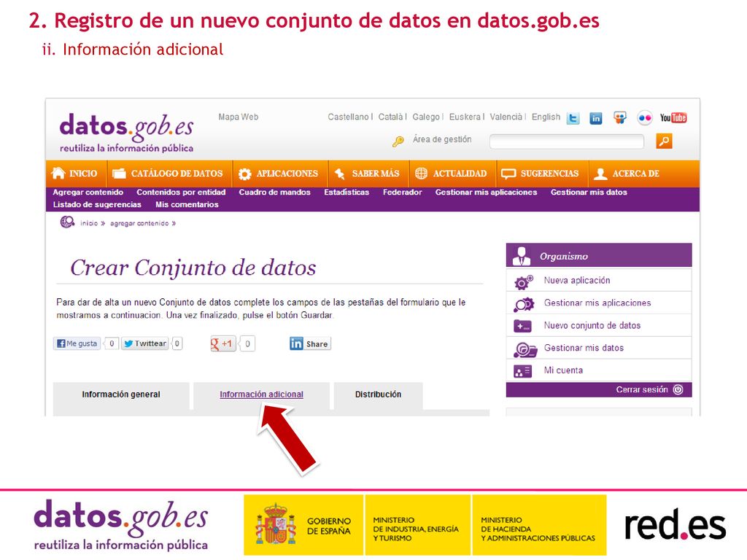Switch language to Castellano
Image resolution: width=747 pixels, height=560 pixels.
click(x=348, y=117)
